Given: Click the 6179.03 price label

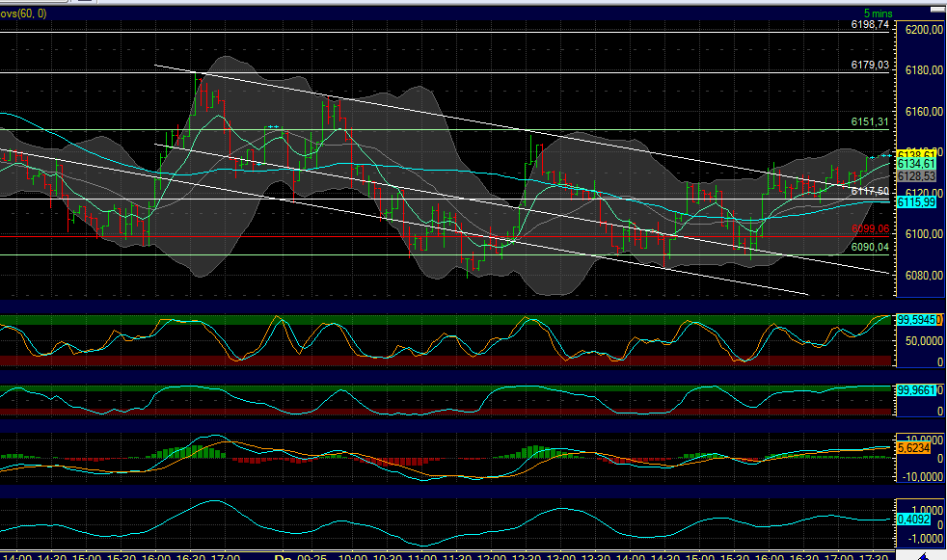Looking at the screenshot, I should [x=871, y=66].
